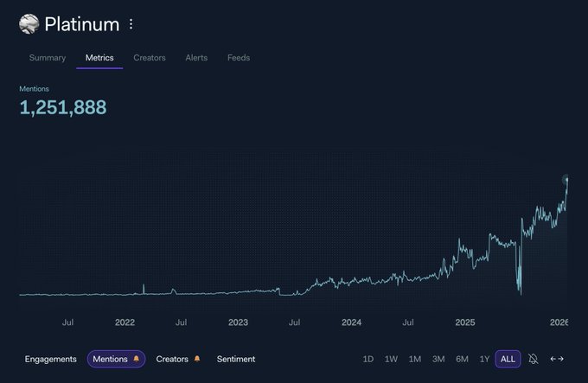
Task: Set time range to 1D
Action: (368, 359)
